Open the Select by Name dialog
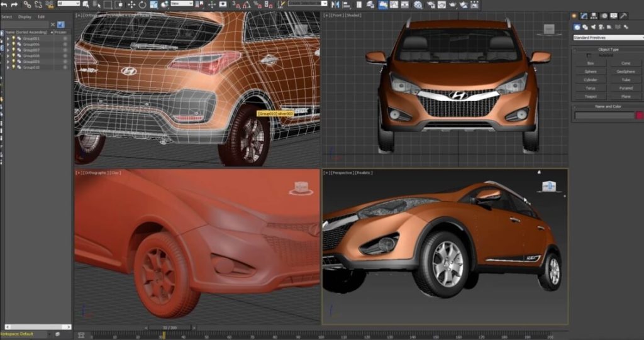Image resolution: width=644 pixels, height=340 pixels. tap(97, 4)
